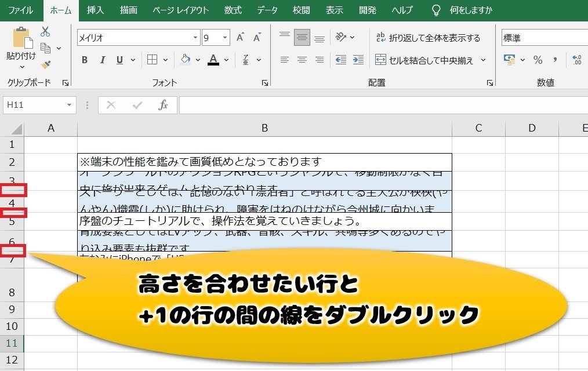This screenshot has width=588, height=371.
Task: Toggle underline formatting
Action: coord(119,60)
